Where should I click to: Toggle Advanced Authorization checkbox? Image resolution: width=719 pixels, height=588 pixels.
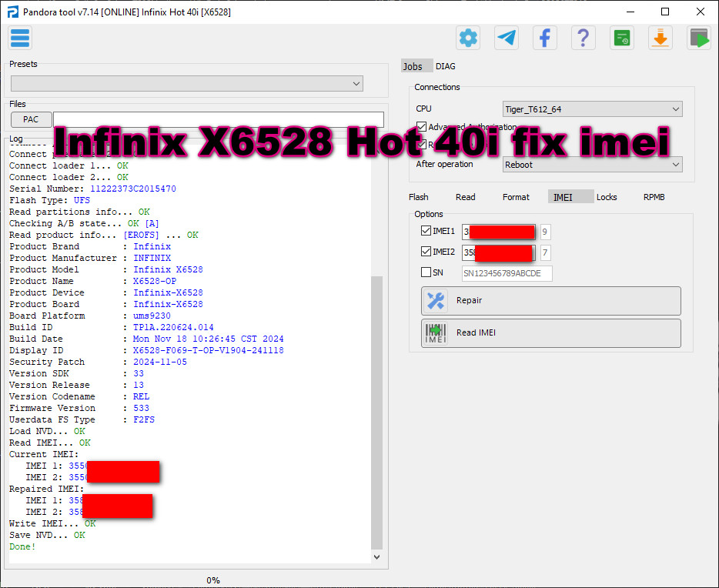coord(421,126)
